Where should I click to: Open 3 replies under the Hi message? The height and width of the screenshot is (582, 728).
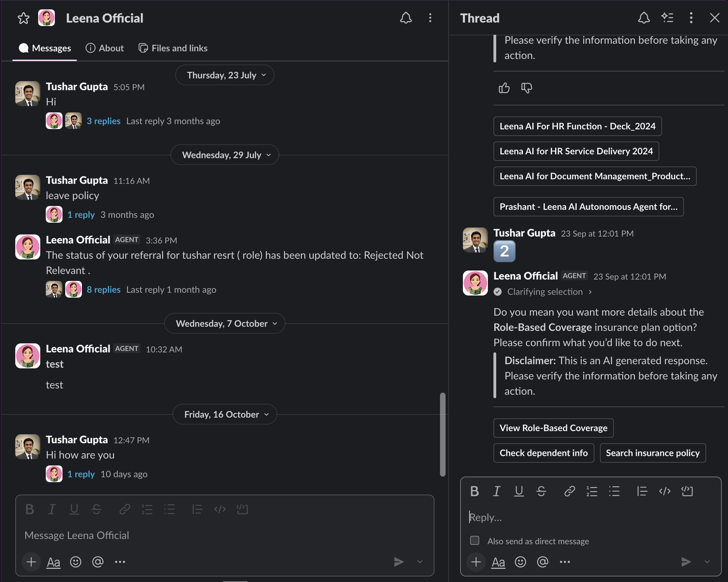[103, 121]
